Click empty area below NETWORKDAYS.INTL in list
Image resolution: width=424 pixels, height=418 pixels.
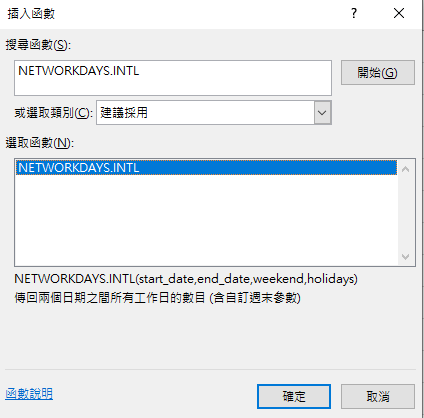click(206, 220)
